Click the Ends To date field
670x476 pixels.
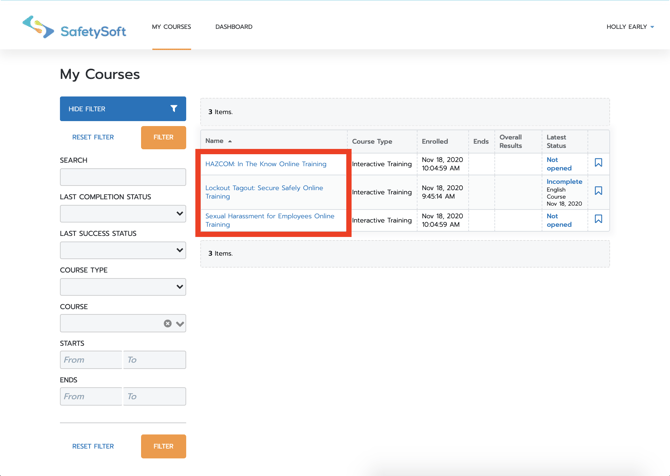click(x=154, y=397)
